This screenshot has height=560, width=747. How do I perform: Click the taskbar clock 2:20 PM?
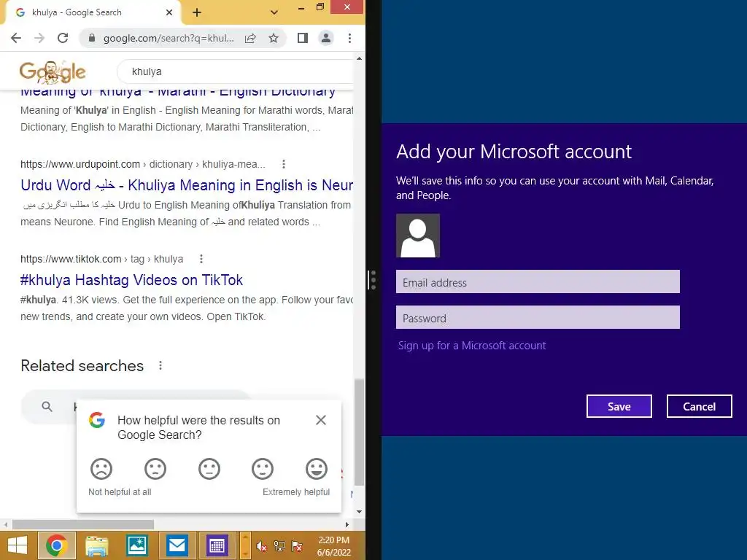[334, 545]
